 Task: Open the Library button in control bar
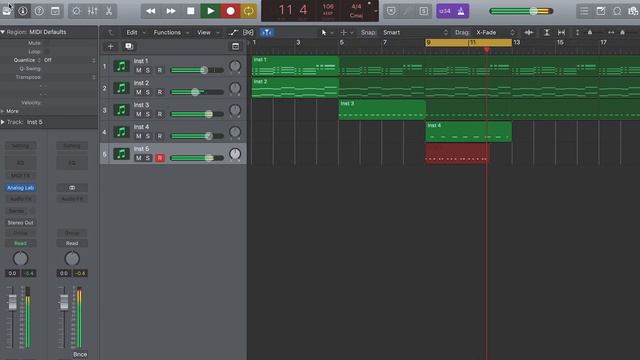(7, 11)
